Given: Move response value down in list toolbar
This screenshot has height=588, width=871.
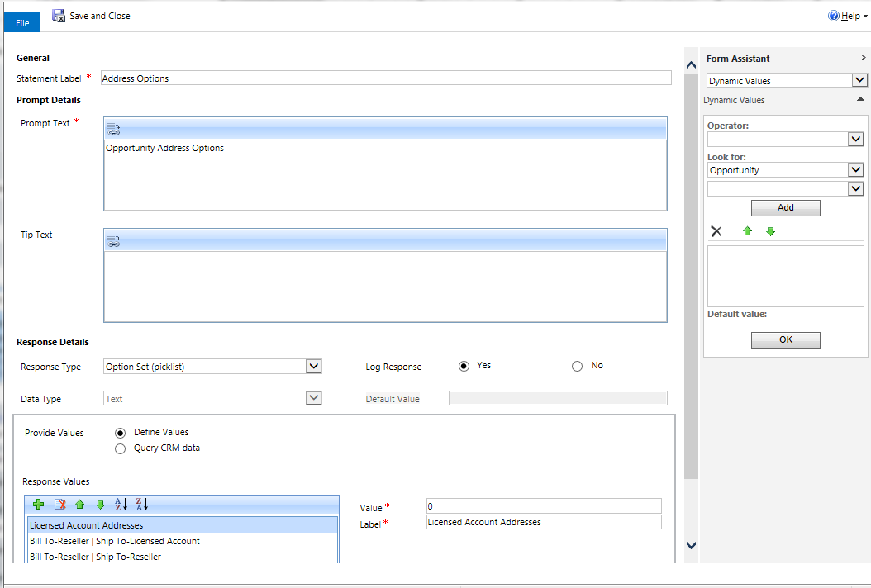Looking at the screenshot, I should (100, 505).
